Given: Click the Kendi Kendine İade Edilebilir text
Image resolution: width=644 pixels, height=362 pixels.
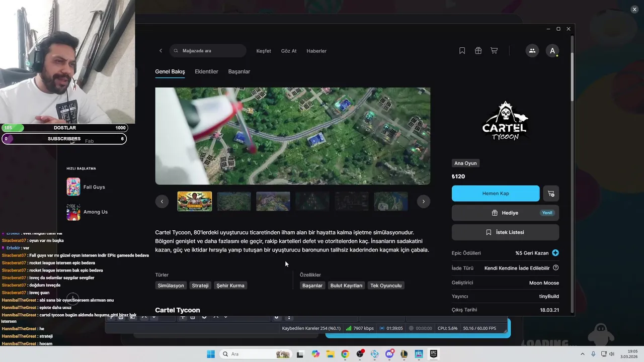Looking at the screenshot, I should click(517, 268).
